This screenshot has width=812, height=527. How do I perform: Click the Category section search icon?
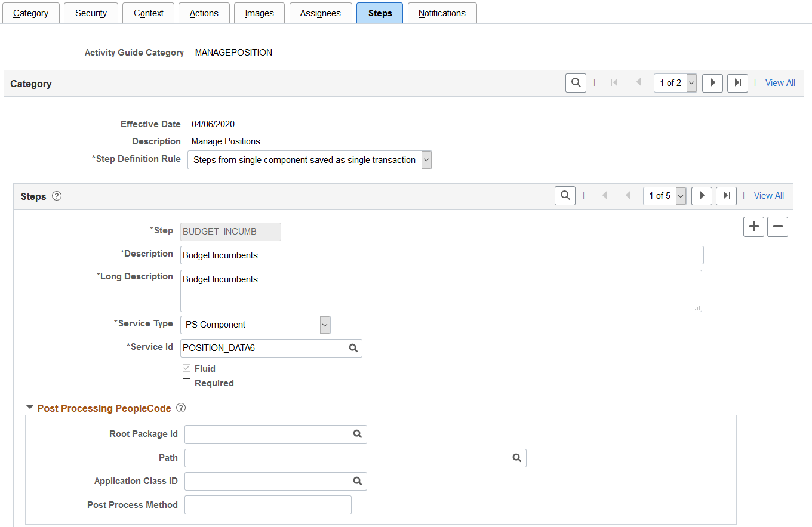click(576, 83)
